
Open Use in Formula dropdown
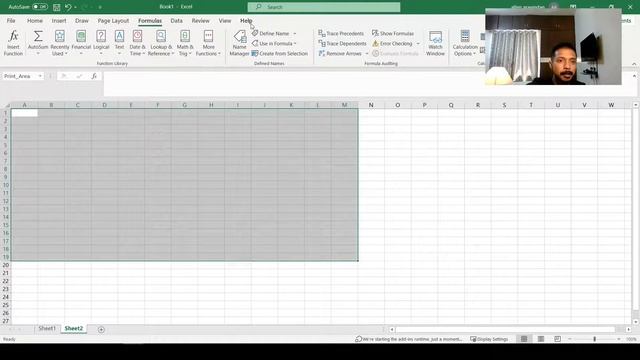[274, 43]
